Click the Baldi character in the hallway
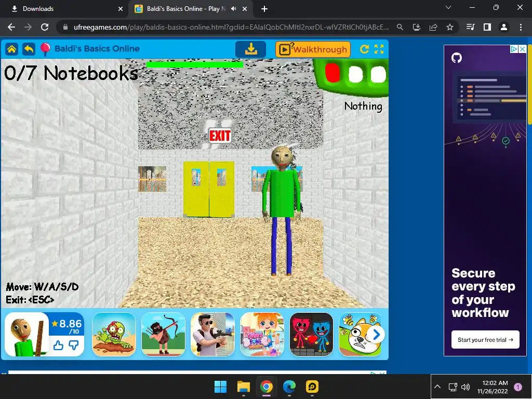The height and width of the screenshot is (399, 532). coord(281,210)
